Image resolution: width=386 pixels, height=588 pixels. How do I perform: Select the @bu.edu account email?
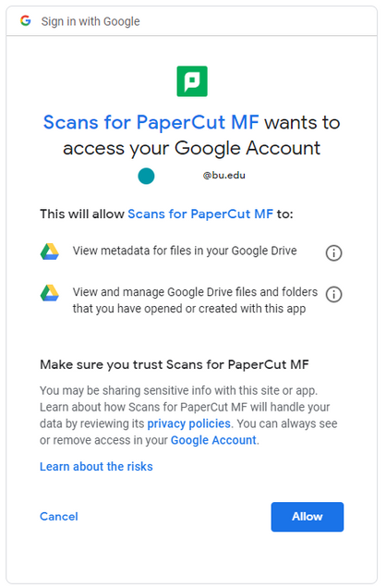click(223, 175)
